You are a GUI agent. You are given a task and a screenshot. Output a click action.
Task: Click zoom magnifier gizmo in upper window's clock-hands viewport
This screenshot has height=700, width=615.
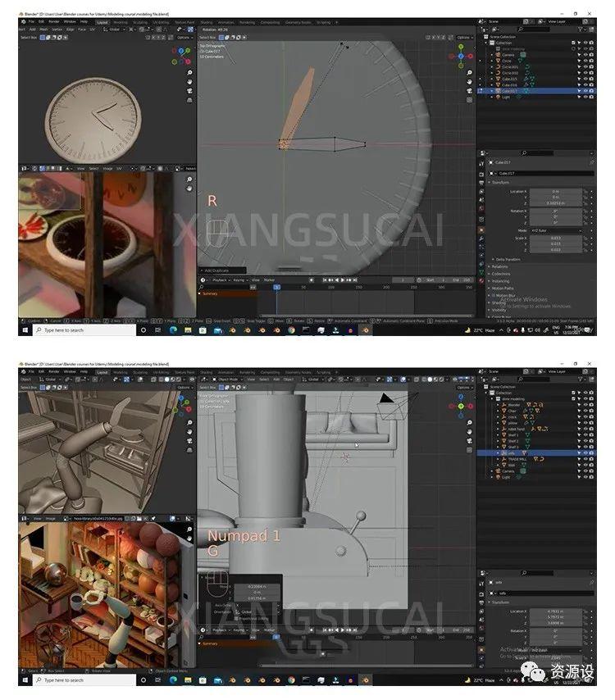tap(469, 72)
